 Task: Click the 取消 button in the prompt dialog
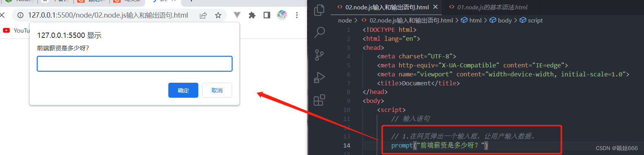pyautogui.click(x=217, y=90)
